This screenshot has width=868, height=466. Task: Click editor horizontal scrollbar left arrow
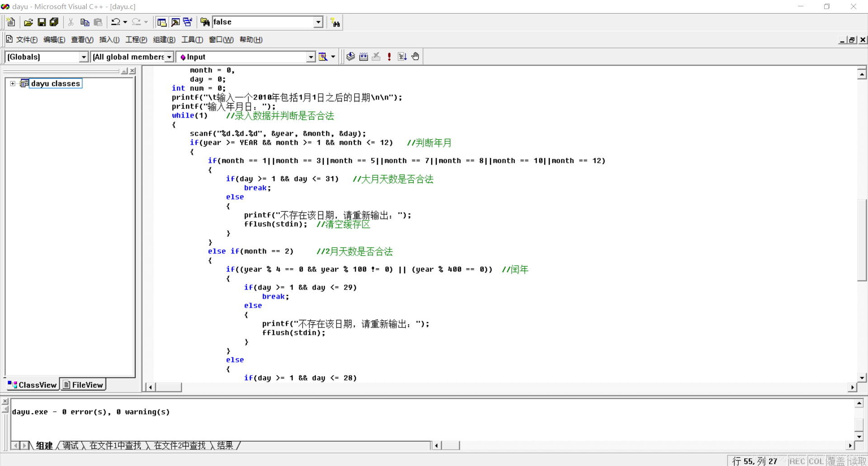(150, 387)
